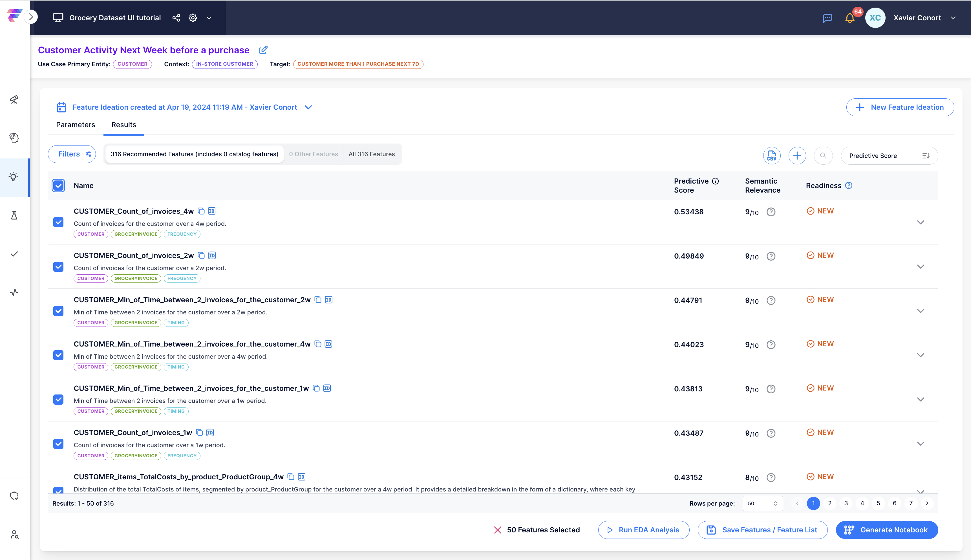Viewport: 971px width, 560px height.
Task: Toggle the select-all header checkbox
Action: [58, 185]
